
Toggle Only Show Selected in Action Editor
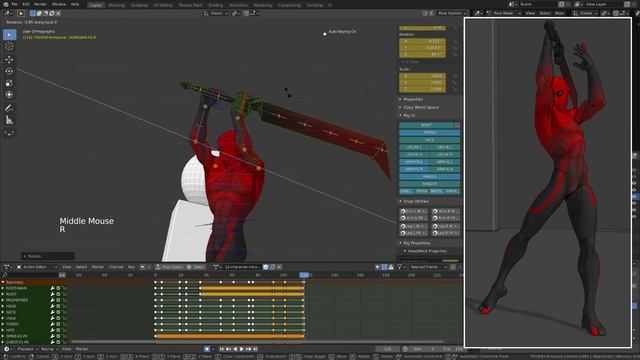(378, 267)
